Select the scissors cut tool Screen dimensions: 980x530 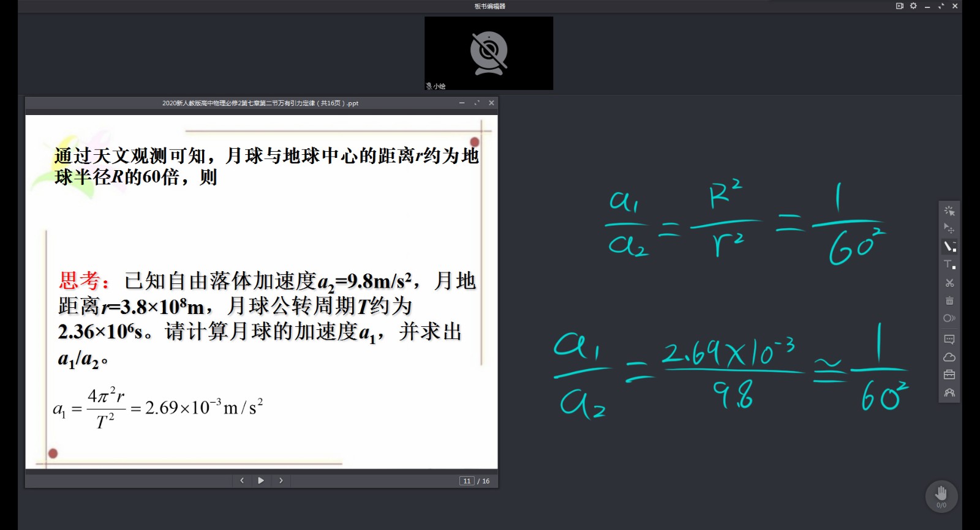pyautogui.click(x=949, y=283)
